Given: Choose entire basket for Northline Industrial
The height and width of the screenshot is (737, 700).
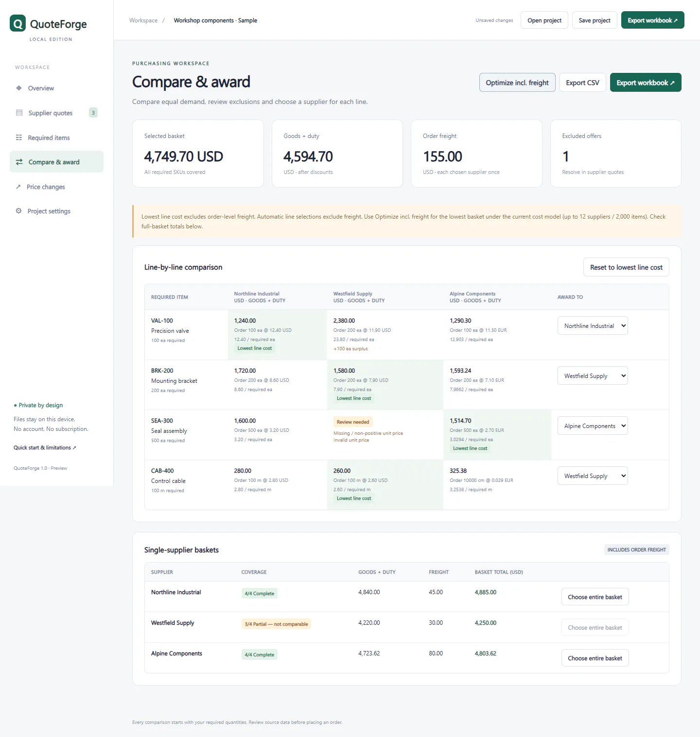Looking at the screenshot, I should pos(595,597).
